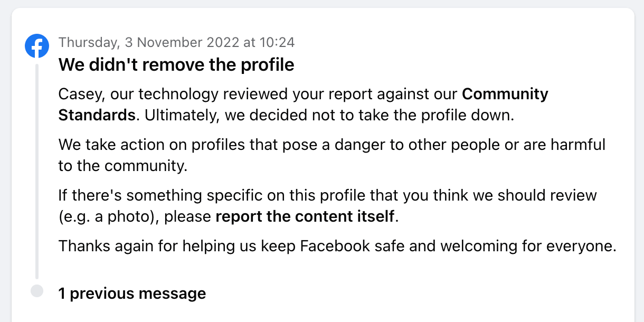Expand the 1 previous message thread
644x322 pixels.
pos(132,293)
